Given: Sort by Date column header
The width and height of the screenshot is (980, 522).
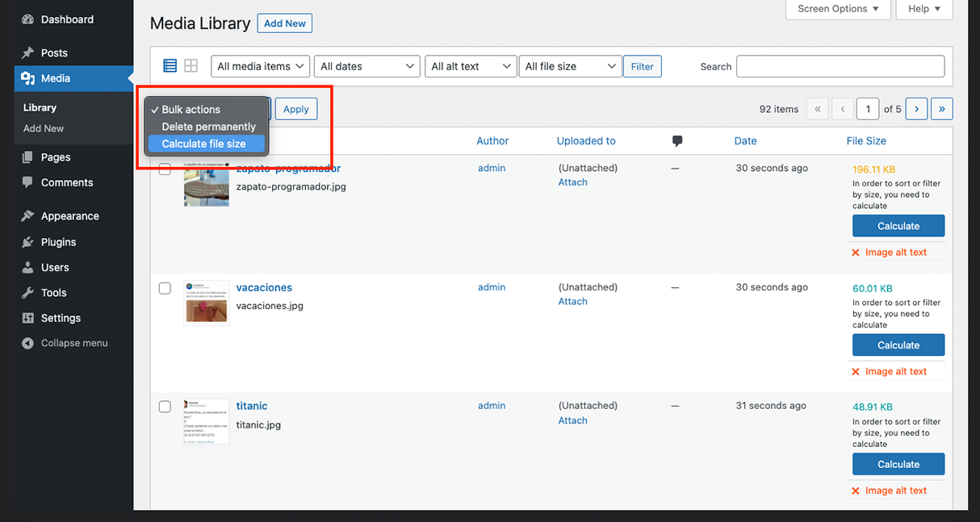Looking at the screenshot, I should click(x=746, y=140).
